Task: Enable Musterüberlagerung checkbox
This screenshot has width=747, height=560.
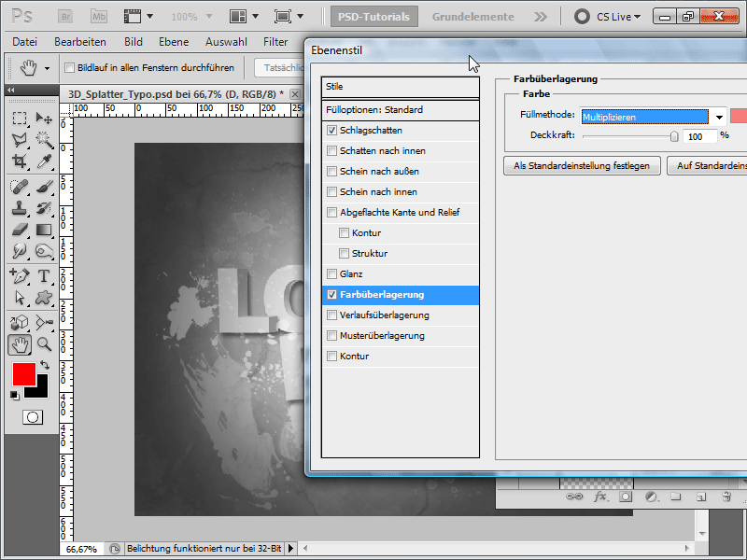Action: (332, 336)
